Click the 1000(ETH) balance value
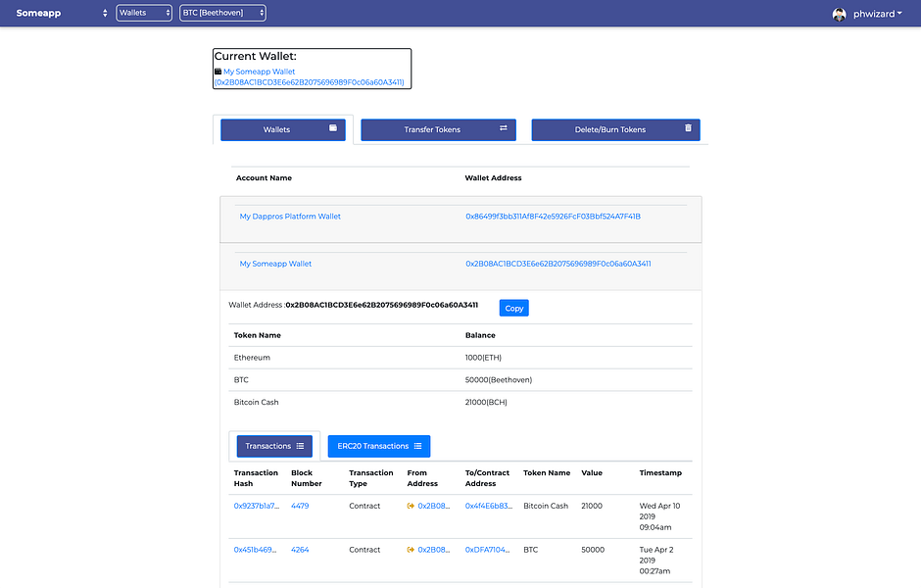Image resolution: width=921 pixels, height=588 pixels. 483,358
